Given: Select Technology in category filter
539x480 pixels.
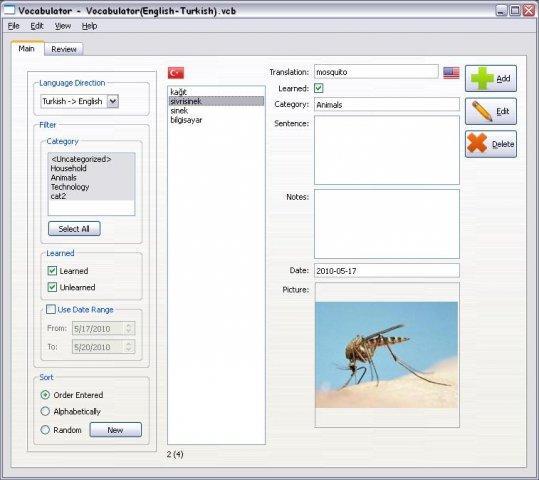Looking at the screenshot, I should (x=91, y=187).
